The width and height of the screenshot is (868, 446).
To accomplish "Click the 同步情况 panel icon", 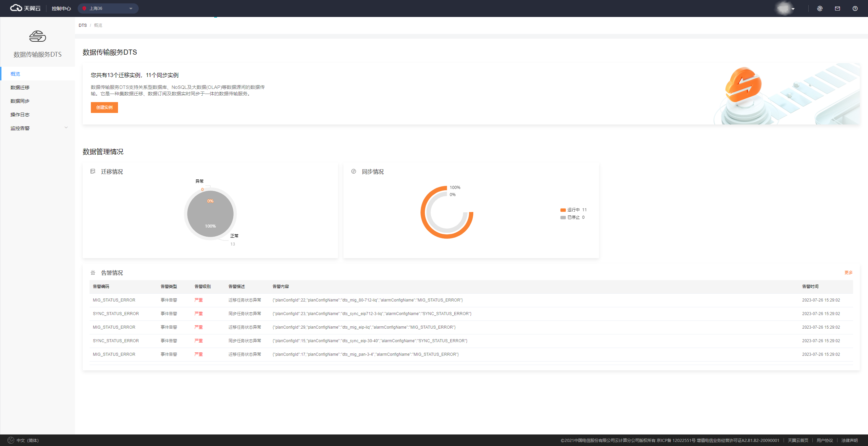I will click(x=353, y=172).
